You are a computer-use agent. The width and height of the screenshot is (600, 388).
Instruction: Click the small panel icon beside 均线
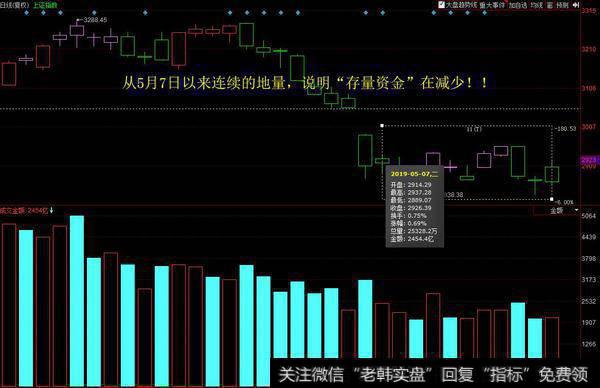click(x=550, y=5)
